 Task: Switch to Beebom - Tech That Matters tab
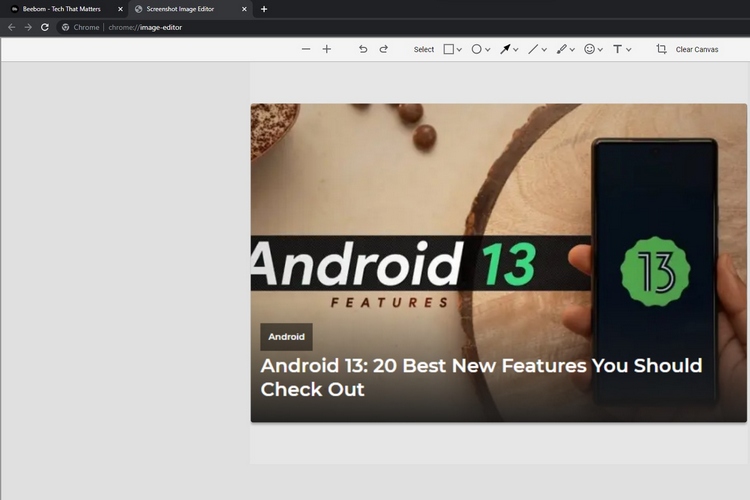point(62,9)
